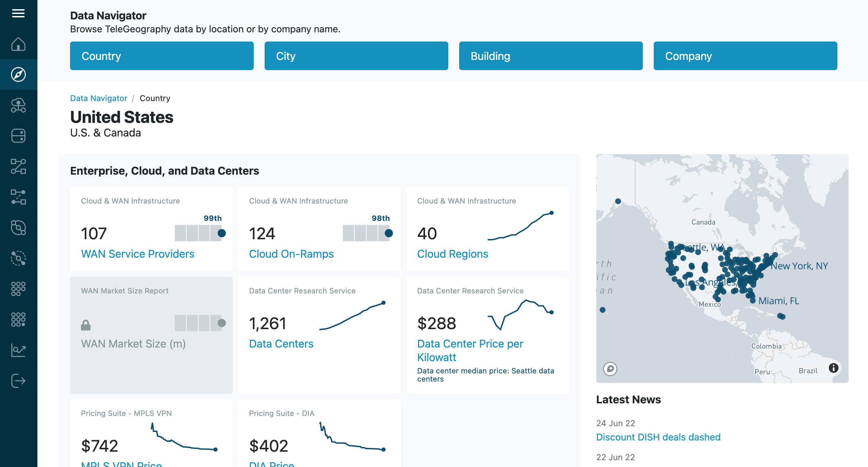The height and width of the screenshot is (467, 868).
Task: Open the hamburger menu to expand sidebar
Action: pos(19,13)
